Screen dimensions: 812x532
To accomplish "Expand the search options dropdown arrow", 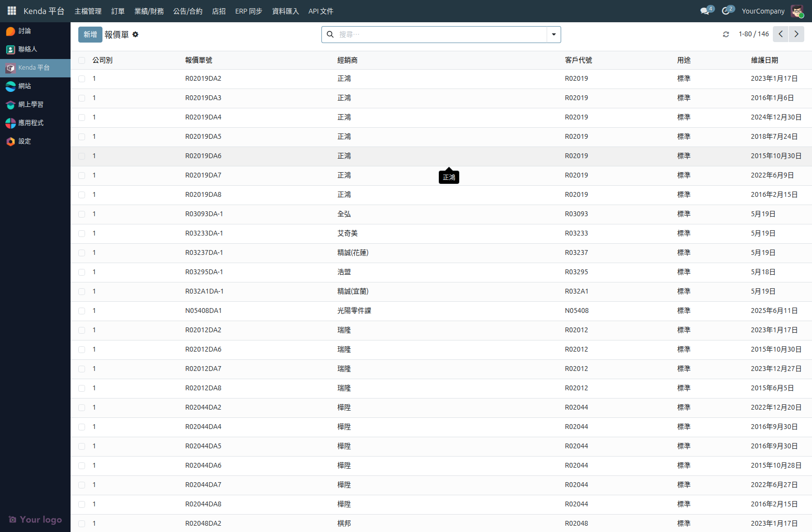I will [x=554, y=34].
